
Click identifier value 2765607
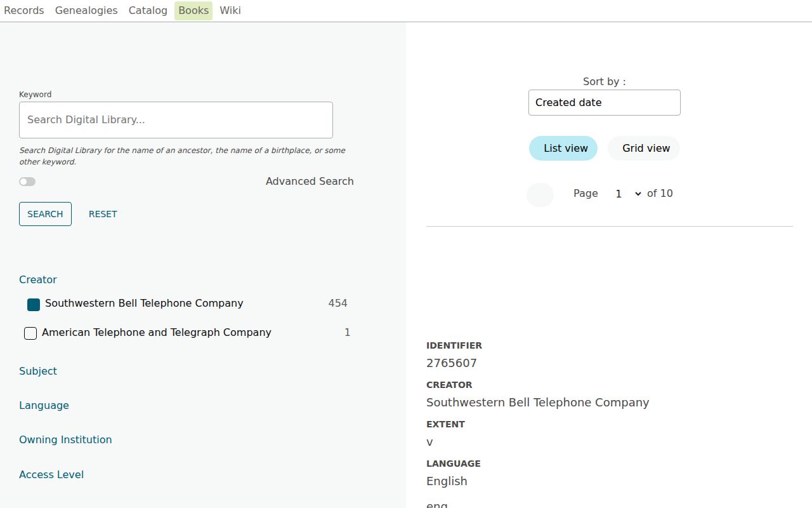click(452, 363)
